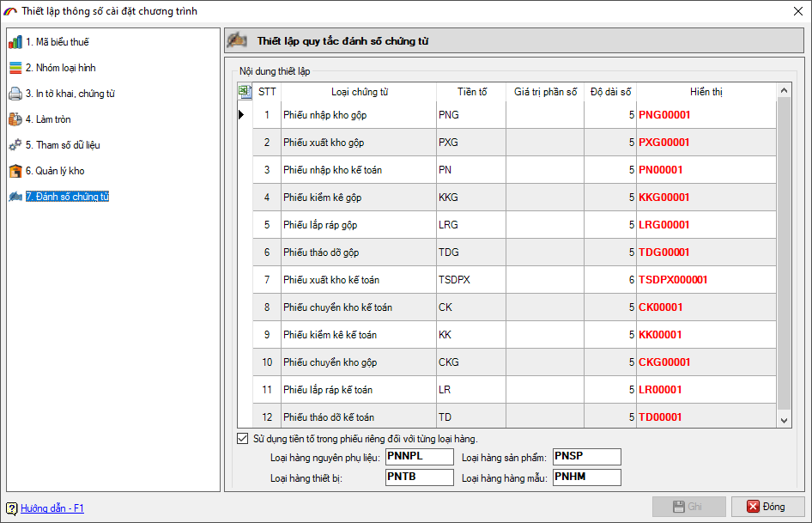The width and height of the screenshot is (812, 523).
Task: Toggle Sử dụng tiền tố trong phiếu riêng checkbox
Action: click(x=242, y=439)
